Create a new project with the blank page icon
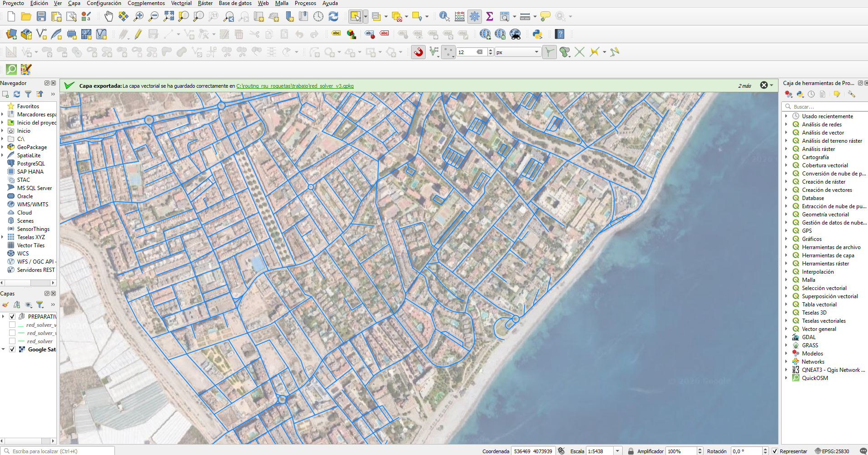 11,17
